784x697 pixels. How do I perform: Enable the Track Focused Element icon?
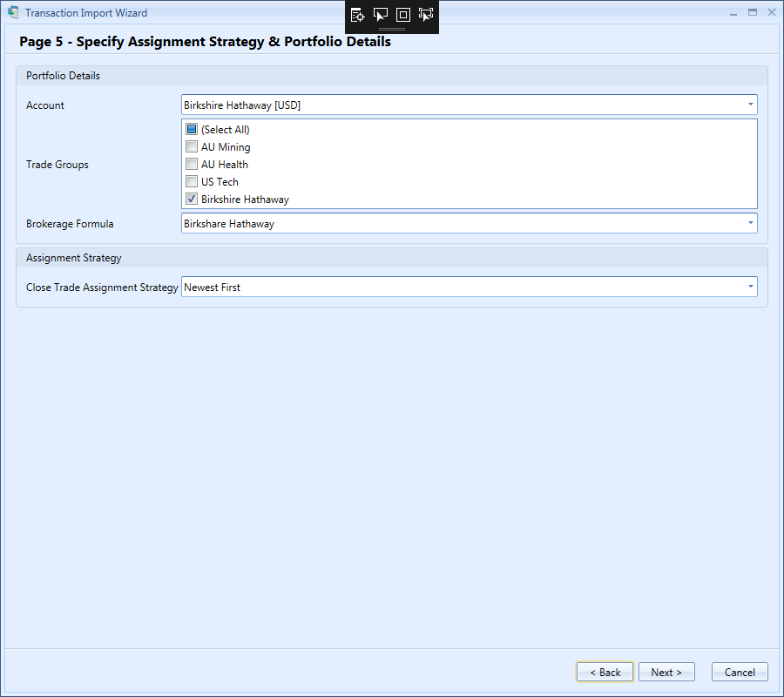(426, 15)
